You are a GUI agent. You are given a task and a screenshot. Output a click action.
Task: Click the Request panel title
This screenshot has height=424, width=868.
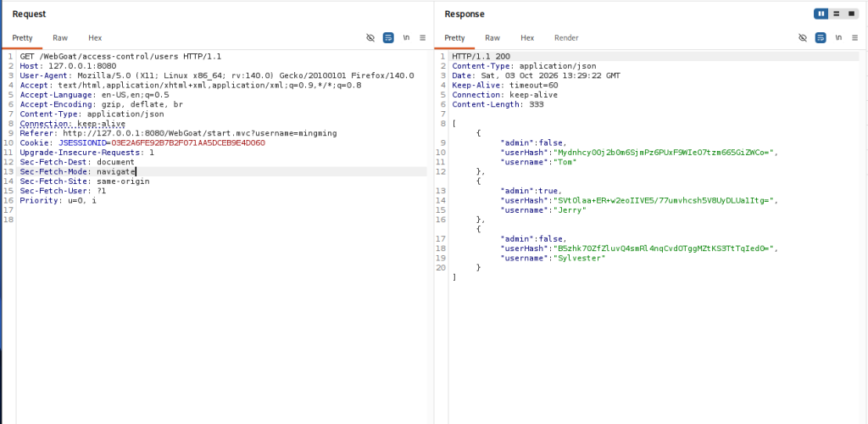(30, 14)
